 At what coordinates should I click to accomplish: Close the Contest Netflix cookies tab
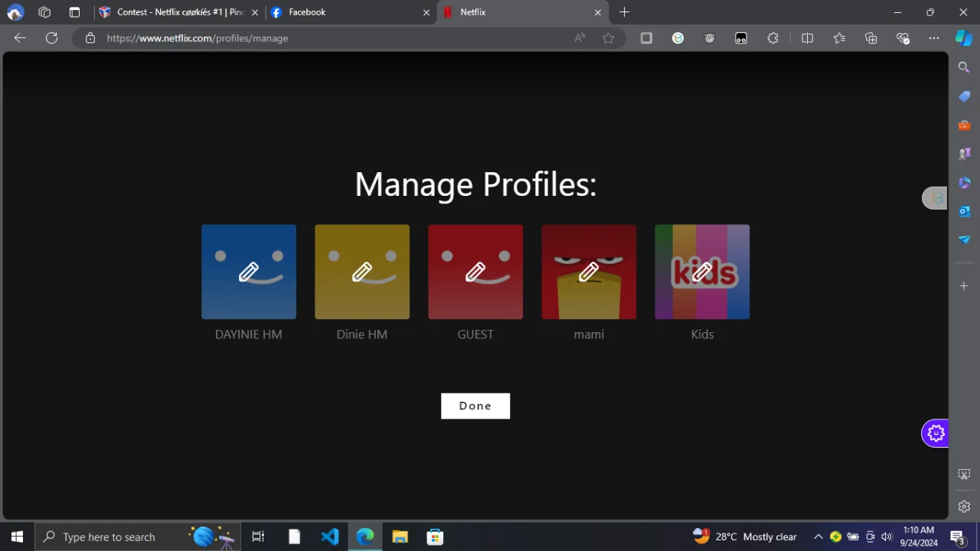tap(255, 12)
